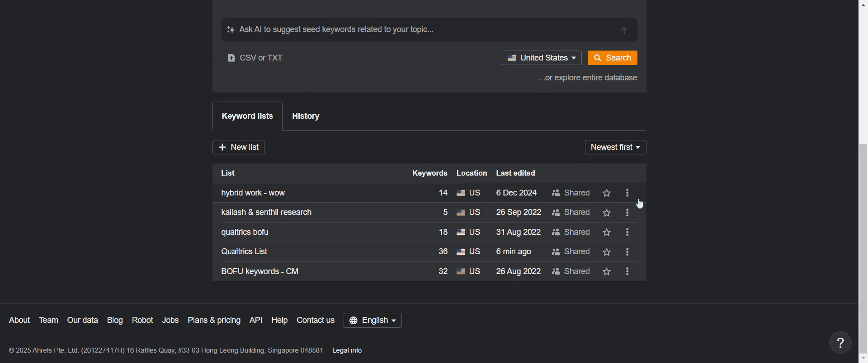Open more options for Qualtrics List
This screenshot has width=868, height=363.
pos(627,252)
